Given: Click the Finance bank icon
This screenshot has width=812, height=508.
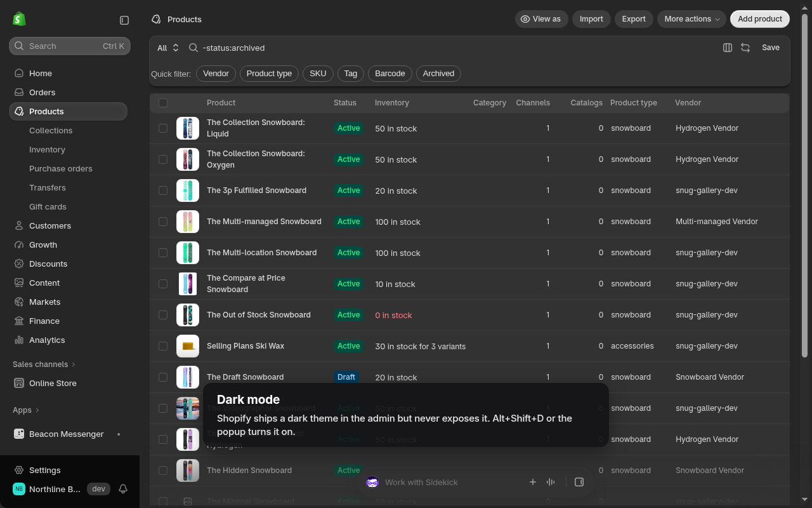Looking at the screenshot, I should coord(19,321).
